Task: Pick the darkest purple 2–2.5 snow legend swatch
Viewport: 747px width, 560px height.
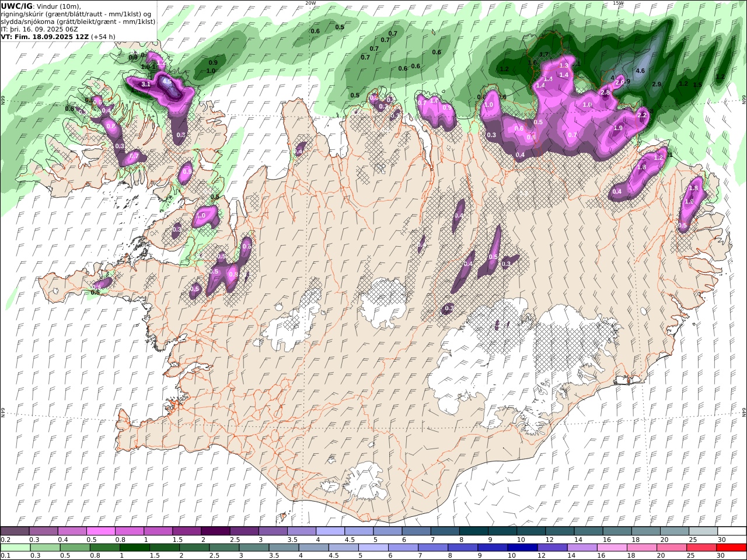Action: point(215,531)
